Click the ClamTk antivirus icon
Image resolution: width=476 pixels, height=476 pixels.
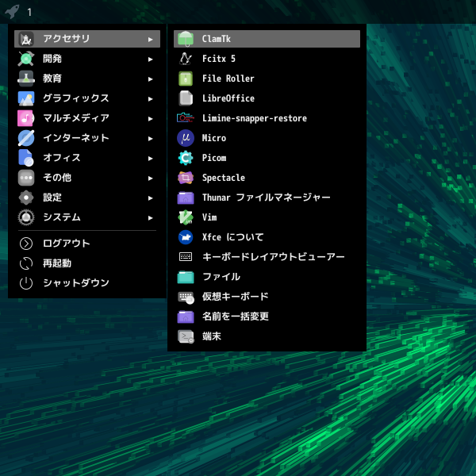(x=186, y=39)
